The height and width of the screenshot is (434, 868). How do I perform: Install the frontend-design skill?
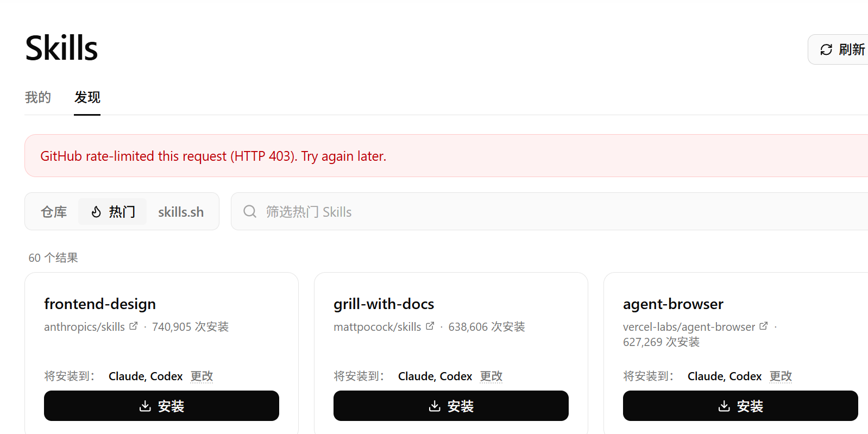(161, 406)
